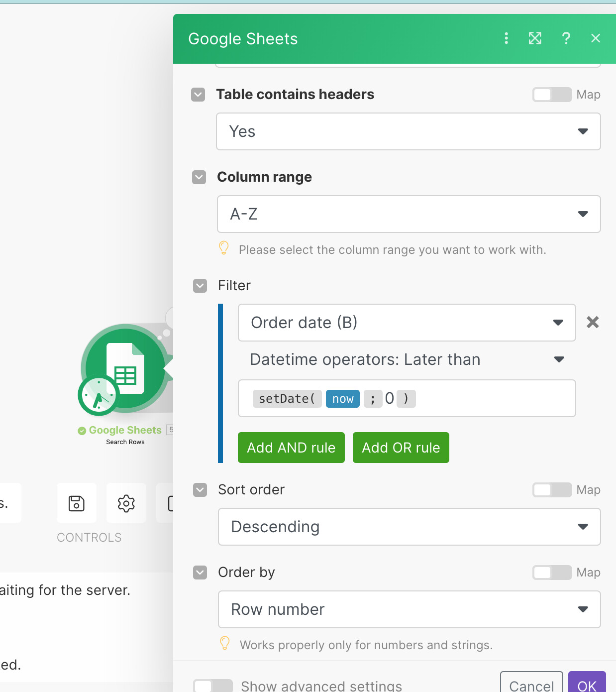Viewport: 616px width, 692px height.
Task: Close the Google Sheets panel
Action: click(x=596, y=38)
